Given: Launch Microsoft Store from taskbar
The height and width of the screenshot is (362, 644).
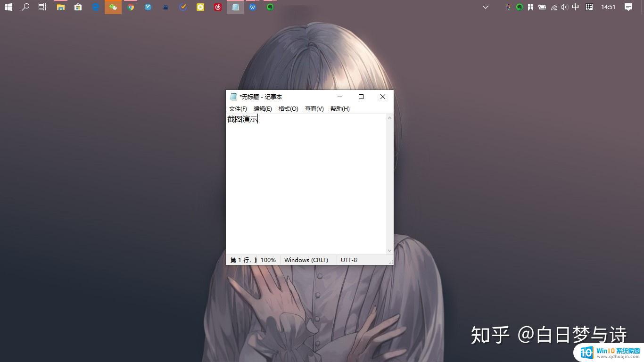Looking at the screenshot, I should point(78,7).
